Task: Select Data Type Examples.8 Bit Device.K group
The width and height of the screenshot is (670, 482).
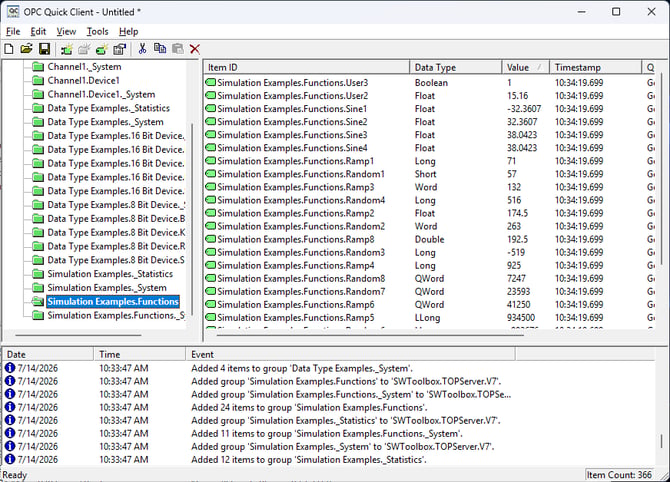Action: (116, 232)
